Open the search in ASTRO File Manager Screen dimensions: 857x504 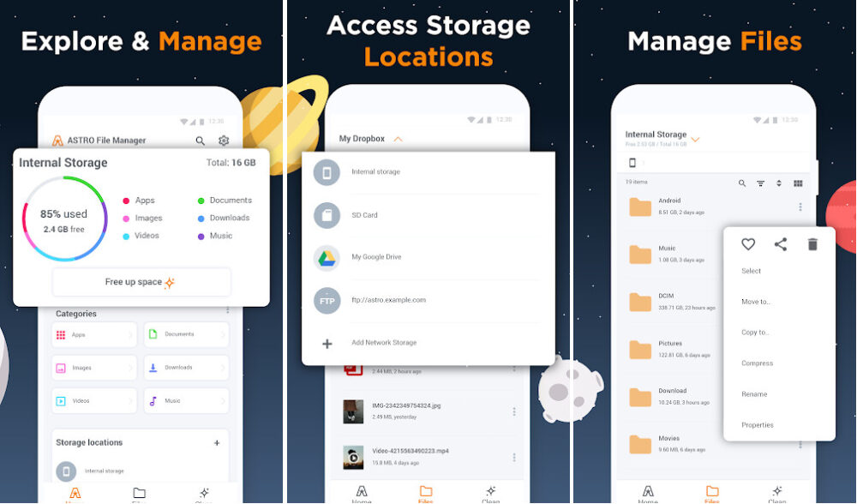point(200,141)
